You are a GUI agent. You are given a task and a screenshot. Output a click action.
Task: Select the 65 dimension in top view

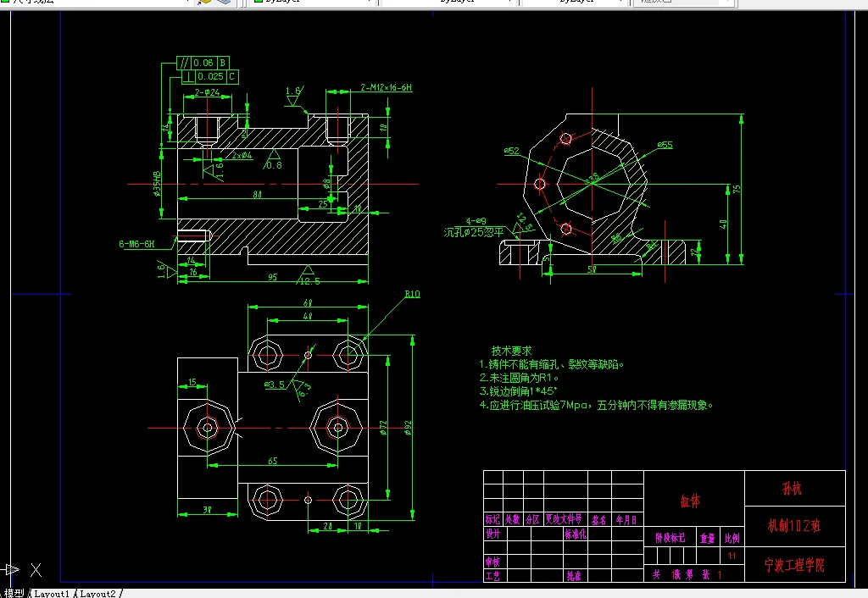click(x=272, y=460)
